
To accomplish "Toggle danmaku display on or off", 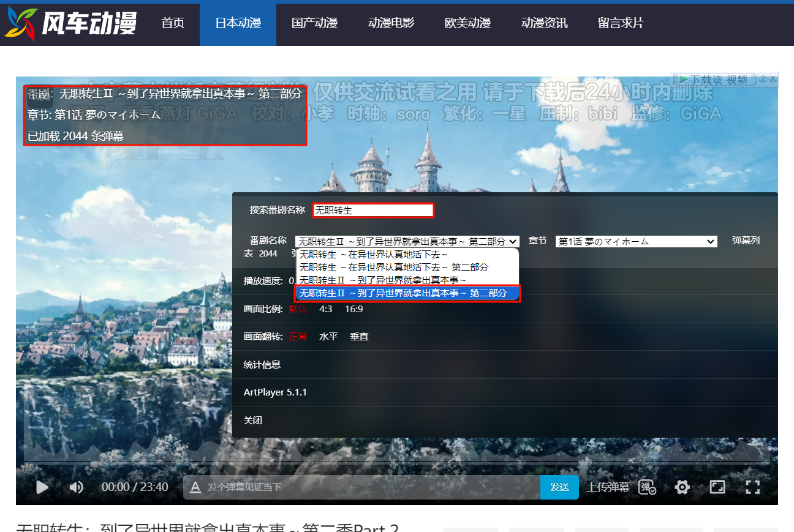I will click(x=648, y=487).
